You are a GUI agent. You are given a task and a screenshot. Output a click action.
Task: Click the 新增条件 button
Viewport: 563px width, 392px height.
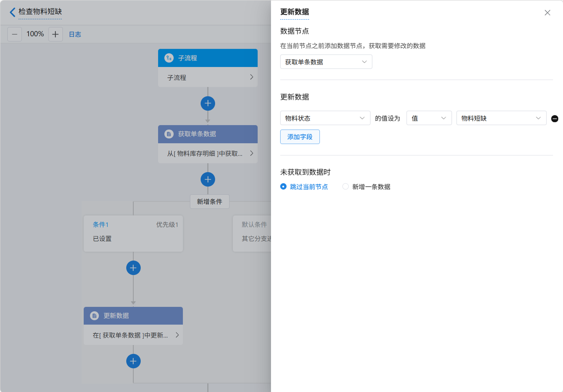pos(209,202)
